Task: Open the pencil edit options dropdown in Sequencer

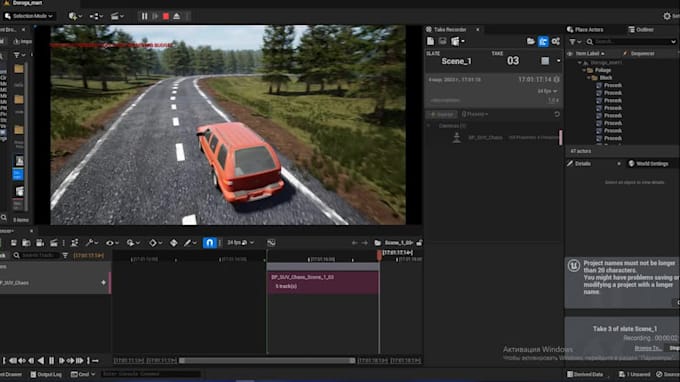Action: 190,243
